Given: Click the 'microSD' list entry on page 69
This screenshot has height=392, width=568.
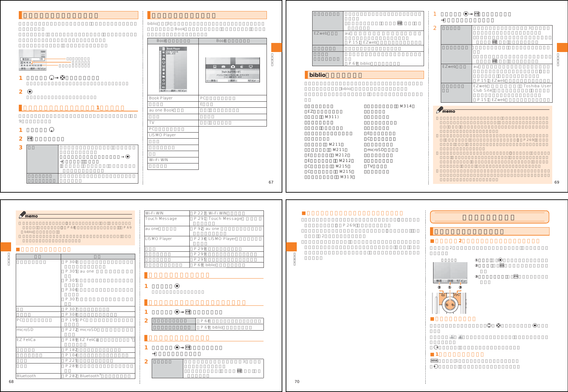Looking at the screenshot, I should point(381,150).
